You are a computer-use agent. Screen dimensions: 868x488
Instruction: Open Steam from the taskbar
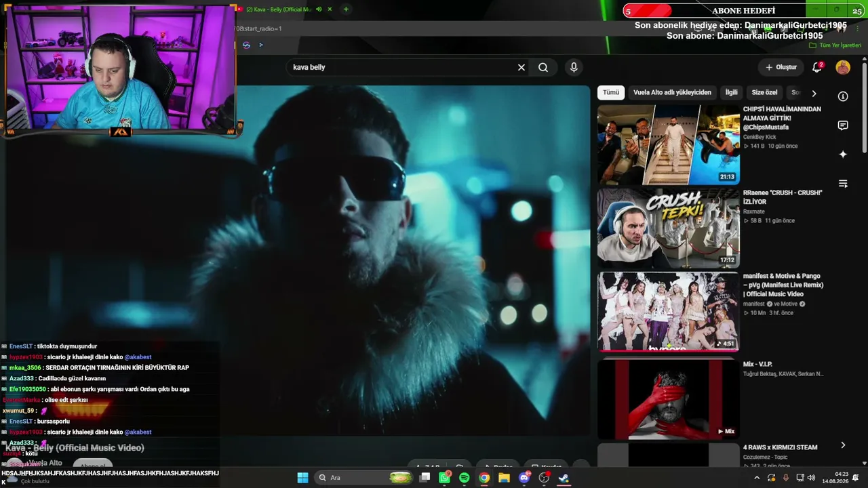point(564,478)
